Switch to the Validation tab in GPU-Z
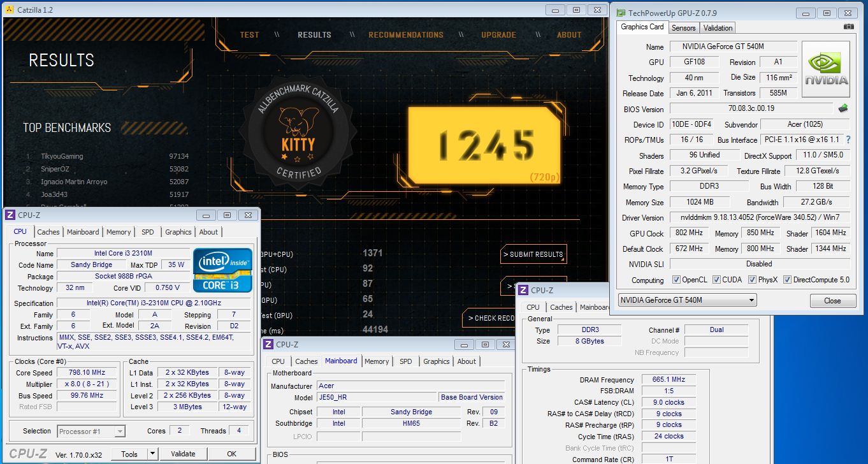The image size is (868, 464). [718, 27]
